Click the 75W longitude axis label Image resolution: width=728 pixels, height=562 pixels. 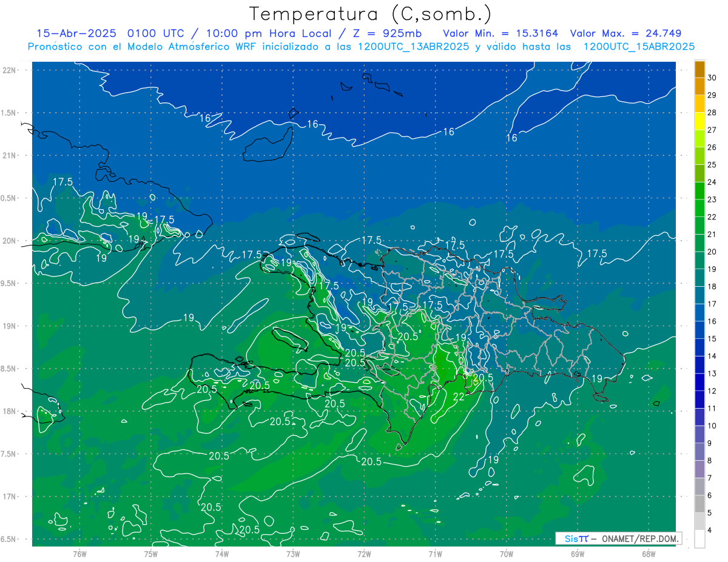pyautogui.click(x=150, y=554)
